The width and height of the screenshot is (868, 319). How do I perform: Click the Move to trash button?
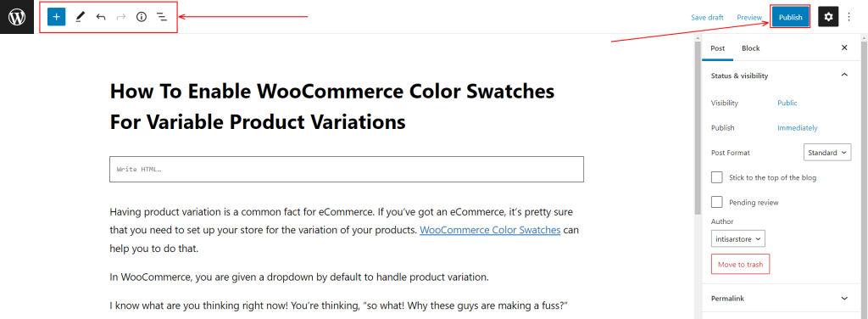[740, 265]
